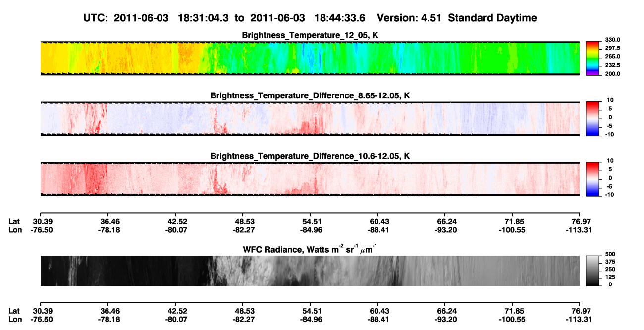Click the 200.0 colorbar tick label
The width and height of the screenshot is (644, 330).
tap(612, 74)
